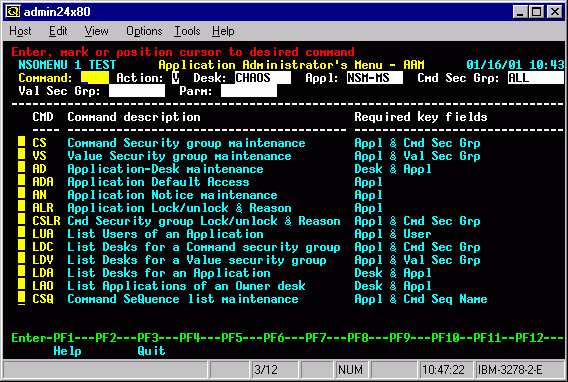The height and width of the screenshot is (382, 568).
Task: Mark the selection box next to CSQ
Action: tap(21, 298)
